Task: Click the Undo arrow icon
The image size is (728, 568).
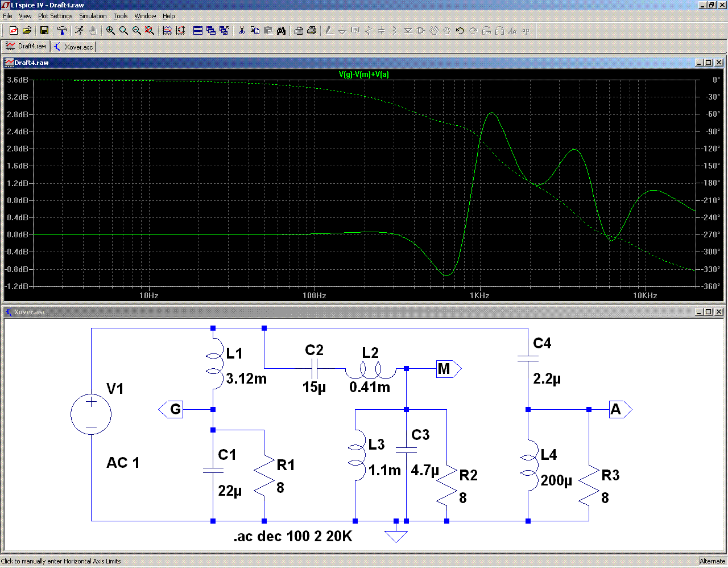Action: tap(460, 31)
